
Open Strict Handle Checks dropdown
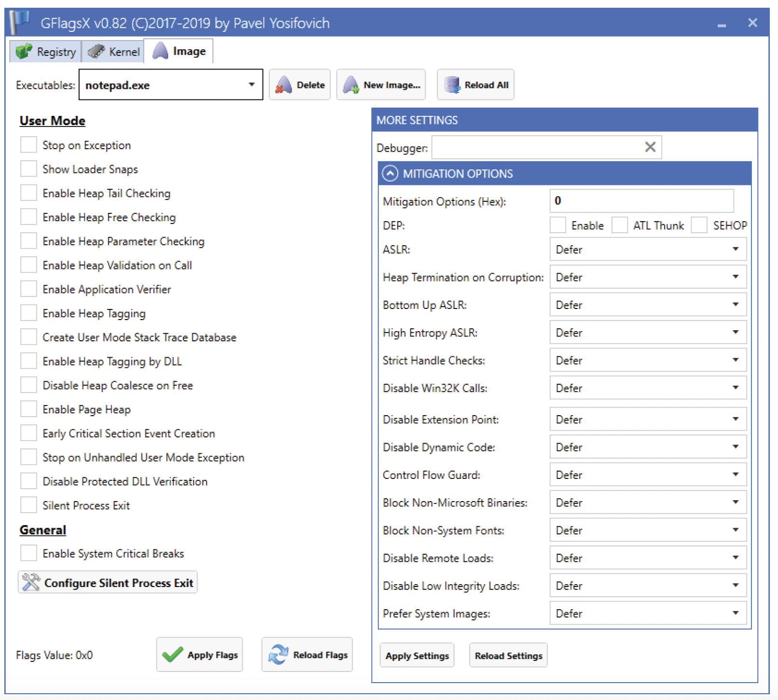(648, 360)
